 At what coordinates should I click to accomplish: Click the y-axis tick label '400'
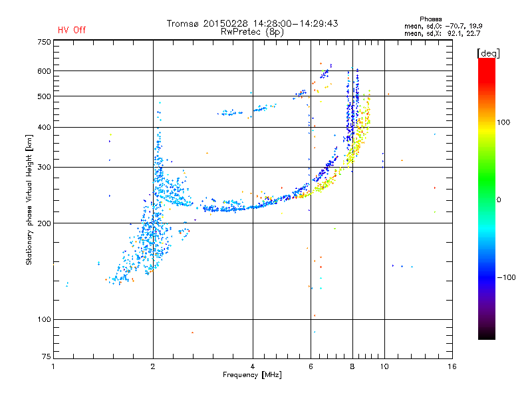[x=44, y=127]
